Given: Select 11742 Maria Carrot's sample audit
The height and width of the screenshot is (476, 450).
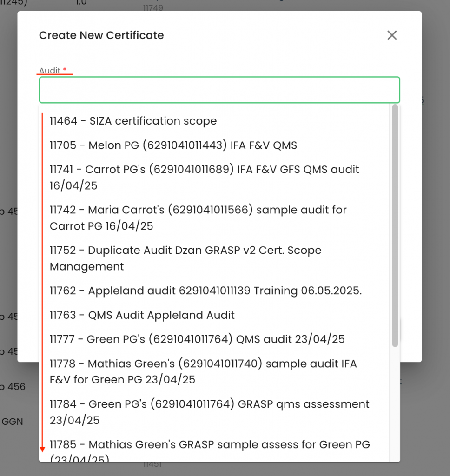Looking at the screenshot, I should [x=198, y=218].
